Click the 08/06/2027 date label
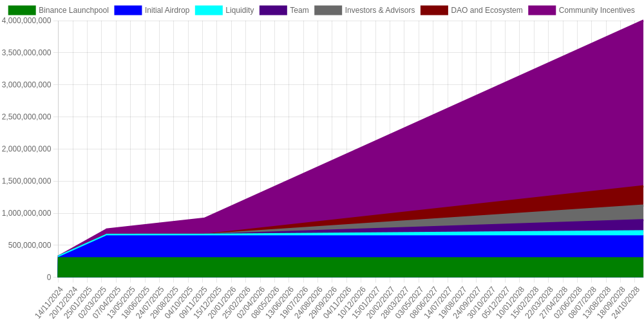The image size is (644, 322). pyautogui.click(x=424, y=302)
